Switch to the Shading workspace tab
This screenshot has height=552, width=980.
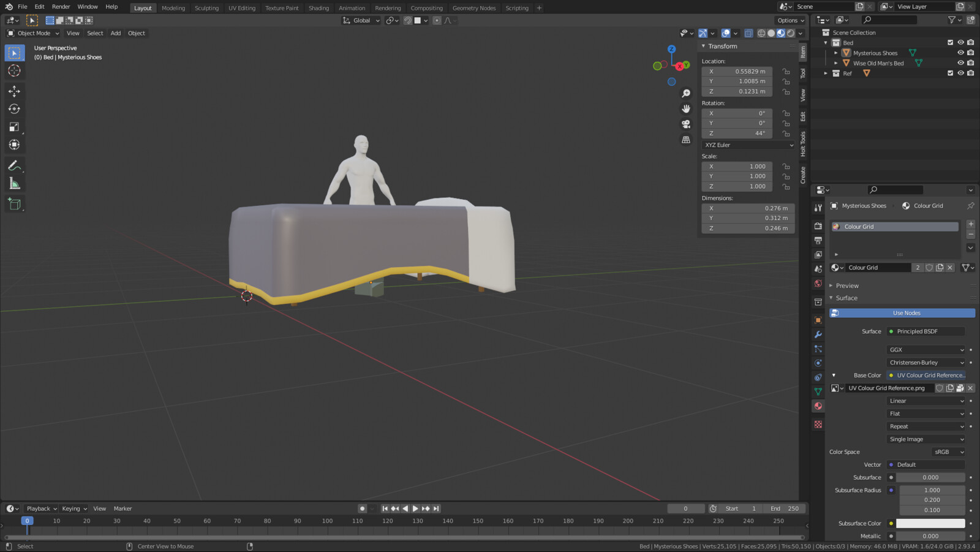[318, 8]
